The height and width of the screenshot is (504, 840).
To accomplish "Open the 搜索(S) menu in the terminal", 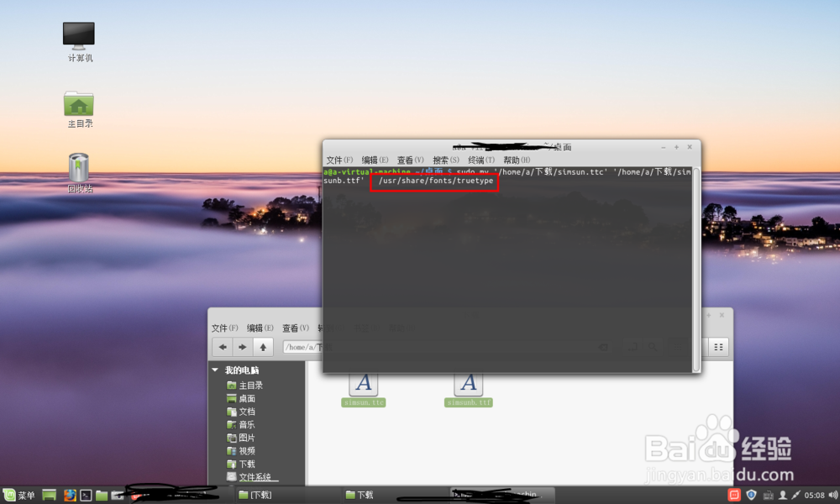I will click(444, 160).
